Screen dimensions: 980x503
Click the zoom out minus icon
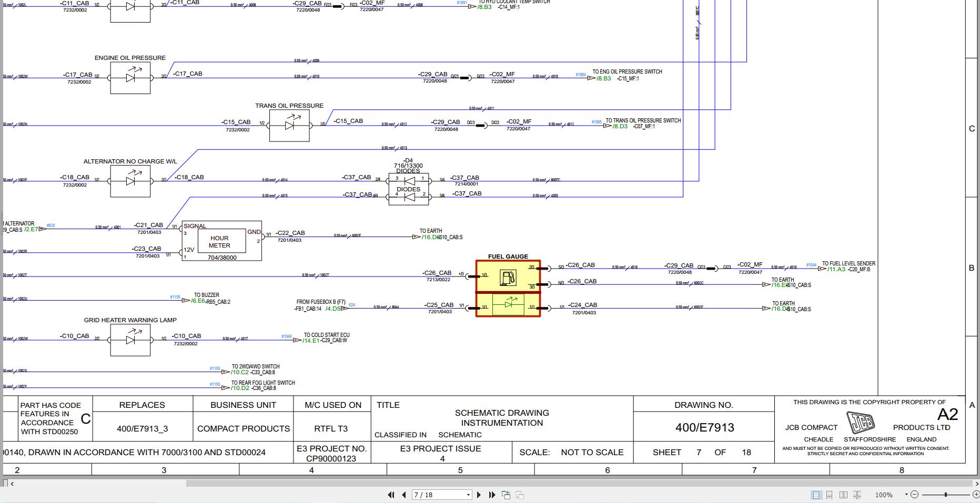click(915, 495)
